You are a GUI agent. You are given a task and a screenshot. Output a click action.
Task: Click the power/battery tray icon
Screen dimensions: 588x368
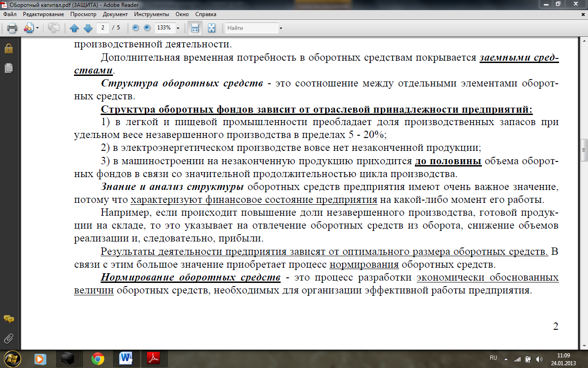click(x=528, y=359)
